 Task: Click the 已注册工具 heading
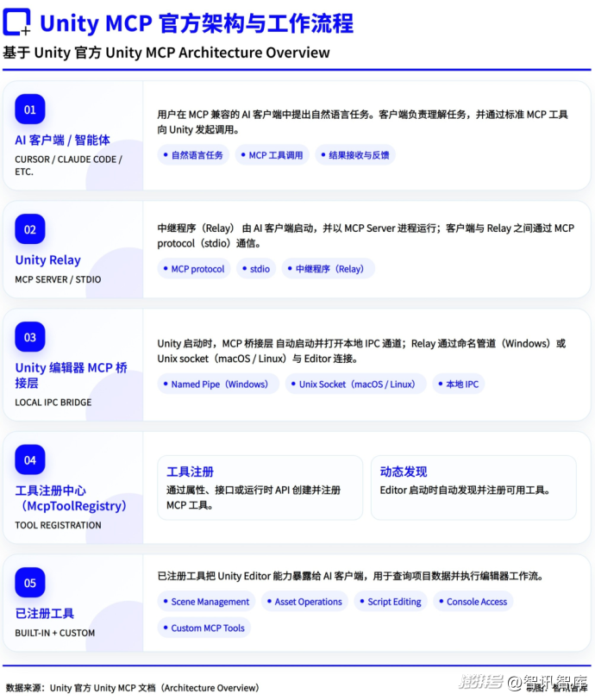[x=44, y=613]
